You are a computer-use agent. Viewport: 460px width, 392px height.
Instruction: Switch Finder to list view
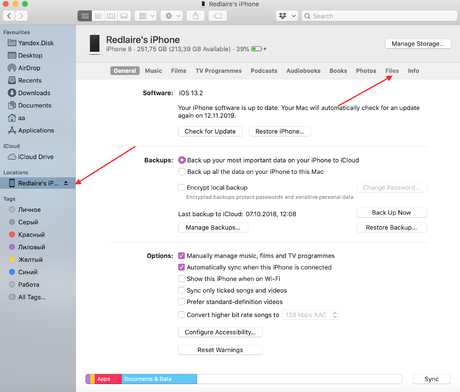click(98, 16)
